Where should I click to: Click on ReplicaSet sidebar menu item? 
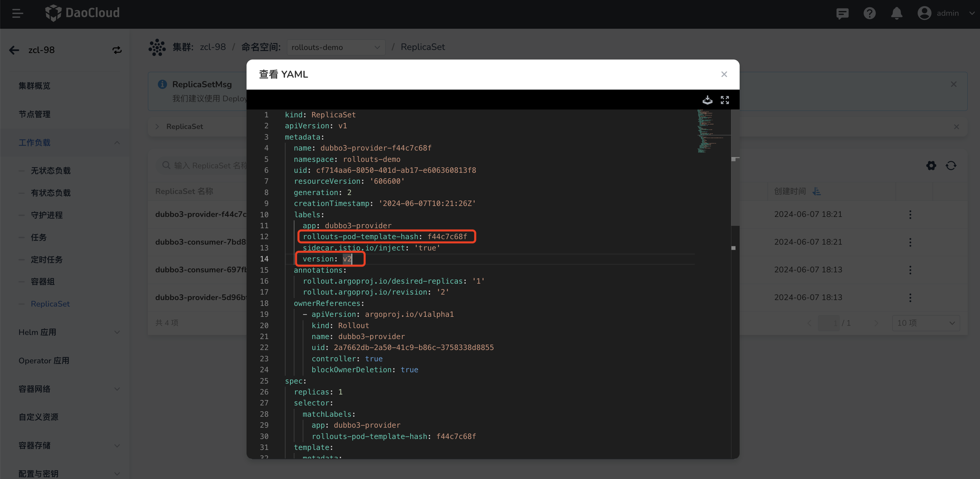49,304
